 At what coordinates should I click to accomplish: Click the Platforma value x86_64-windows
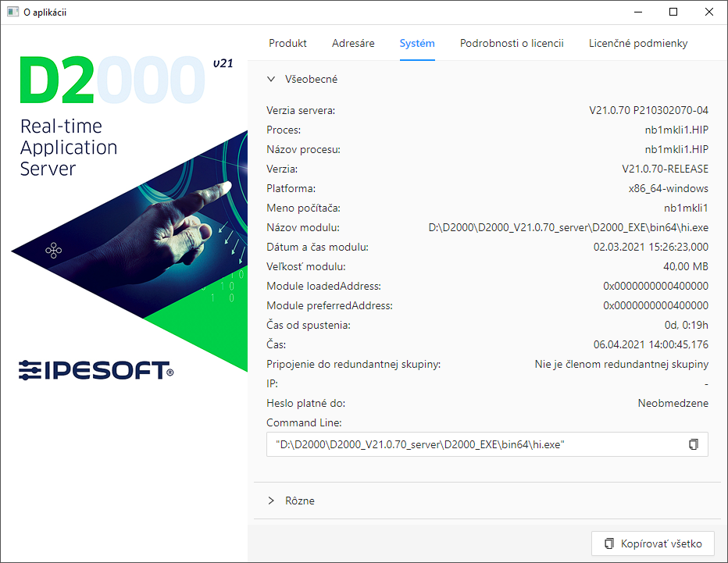[x=668, y=189]
